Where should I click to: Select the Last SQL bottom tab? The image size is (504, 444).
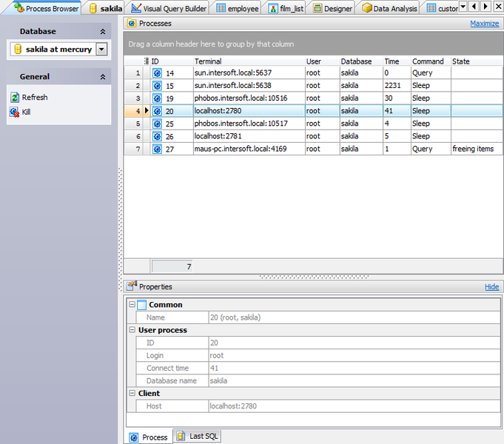coord(198,436)
